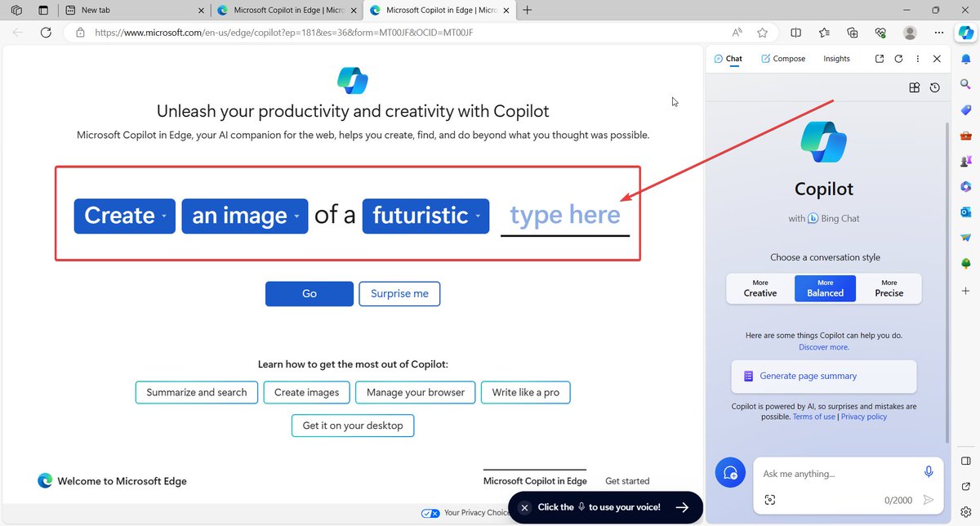
Task: Open sidebar settings gear icon
Action: (x=965, y=512)
